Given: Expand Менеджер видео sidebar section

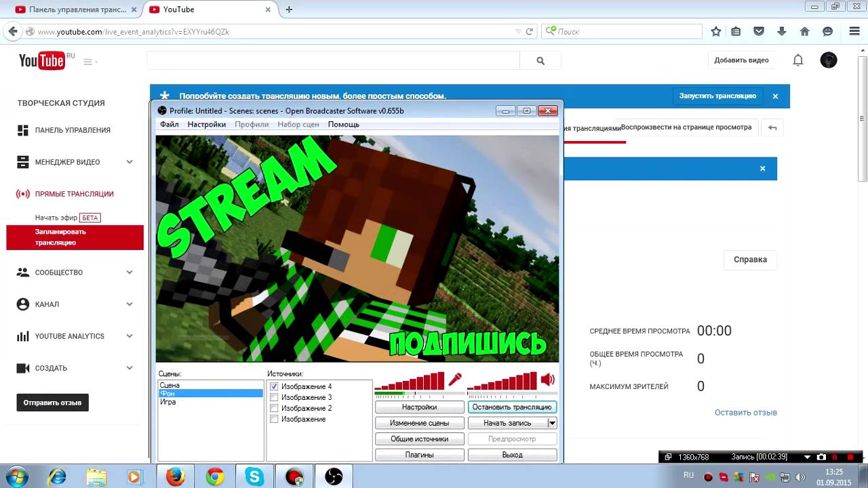Looking at the screenshot, I should 130,162.
